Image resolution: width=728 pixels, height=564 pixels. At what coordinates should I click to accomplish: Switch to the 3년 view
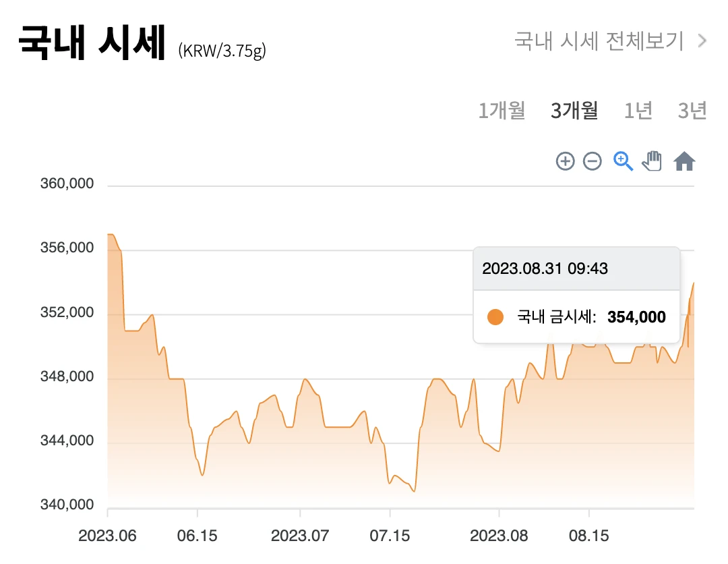click(692, 111)
